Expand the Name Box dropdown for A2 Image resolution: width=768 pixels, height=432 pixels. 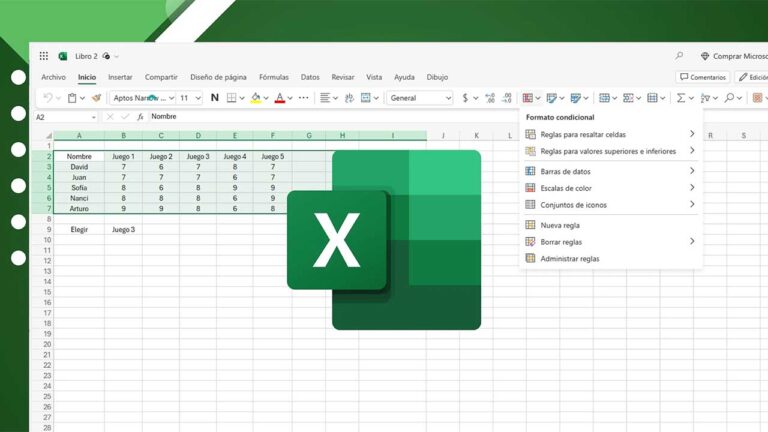95,117
